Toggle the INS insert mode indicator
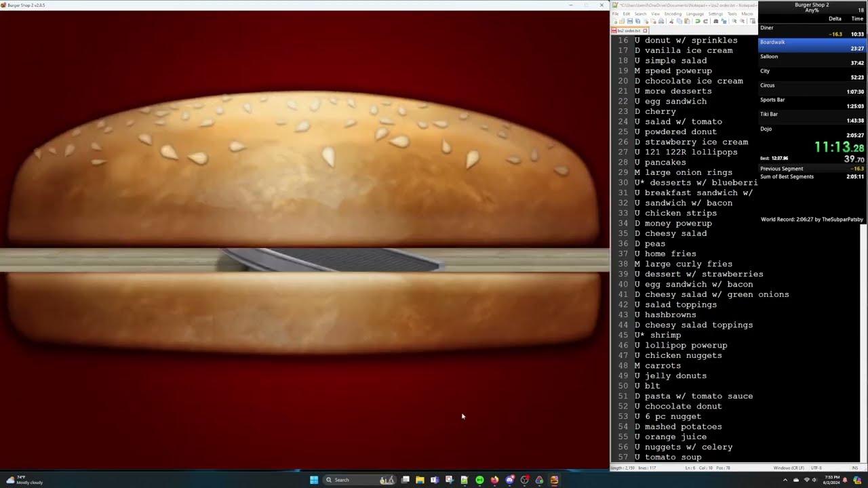The height and width of the screenshot is (488, 868). click(x=854, y=468)
